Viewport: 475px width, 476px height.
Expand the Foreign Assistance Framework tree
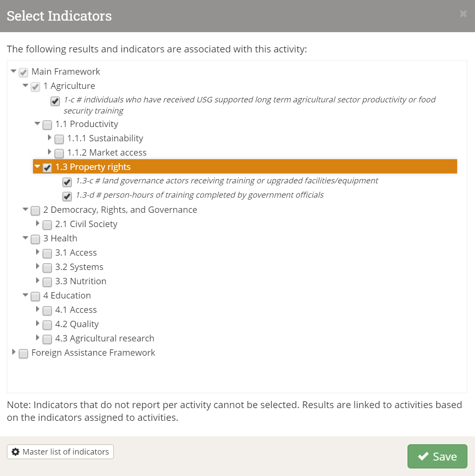(x=14, y=352)
